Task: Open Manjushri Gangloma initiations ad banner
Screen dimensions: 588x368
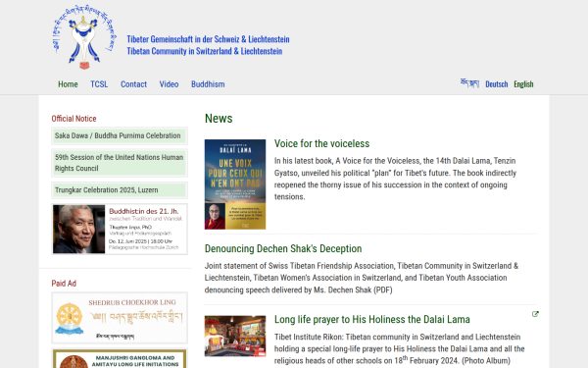Action: tap(120, 358)
